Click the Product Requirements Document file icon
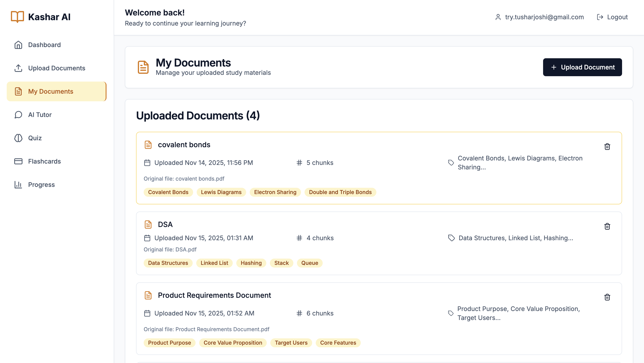Image resolution: width=644 pixels, height=363 pixels. pos(148,295)
